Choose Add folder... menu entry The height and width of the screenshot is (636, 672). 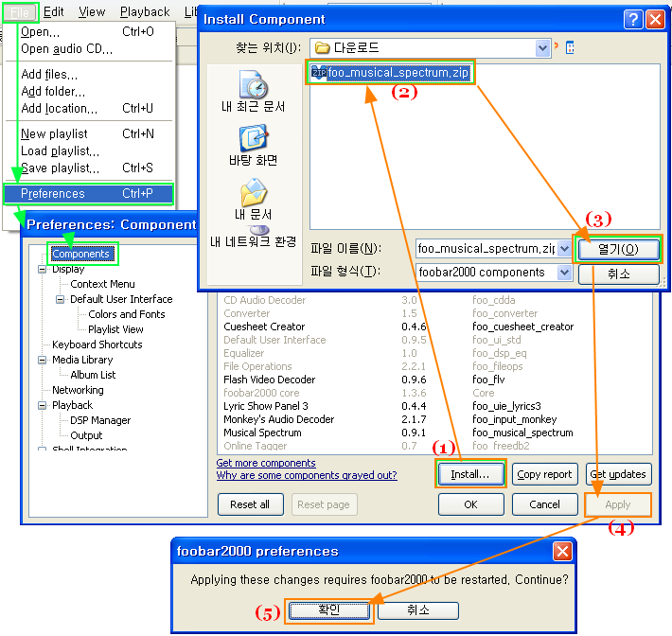pos(88,91)
